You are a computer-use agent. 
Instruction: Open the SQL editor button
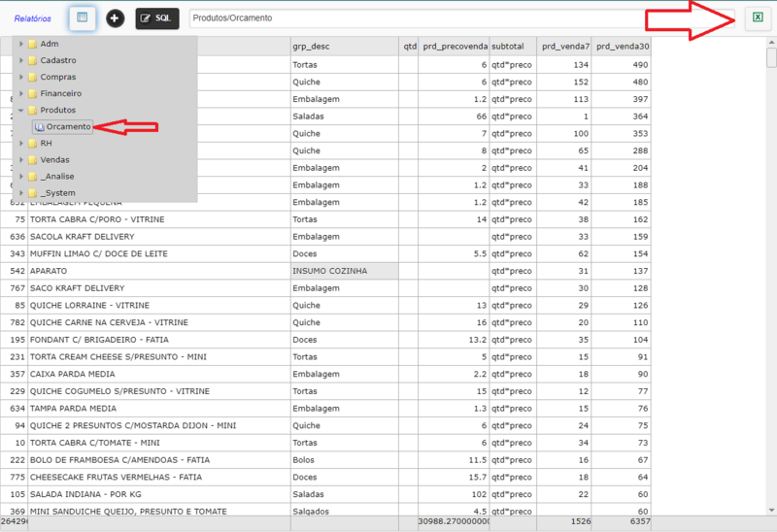coord(157,18)
